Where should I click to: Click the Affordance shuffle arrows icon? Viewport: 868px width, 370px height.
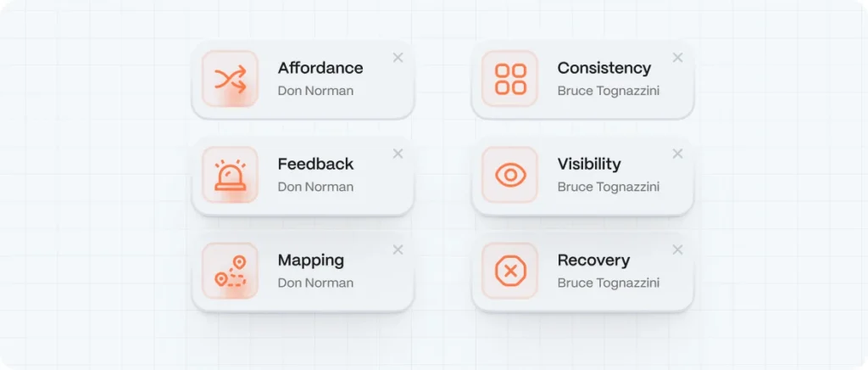(x=230, y=79)
